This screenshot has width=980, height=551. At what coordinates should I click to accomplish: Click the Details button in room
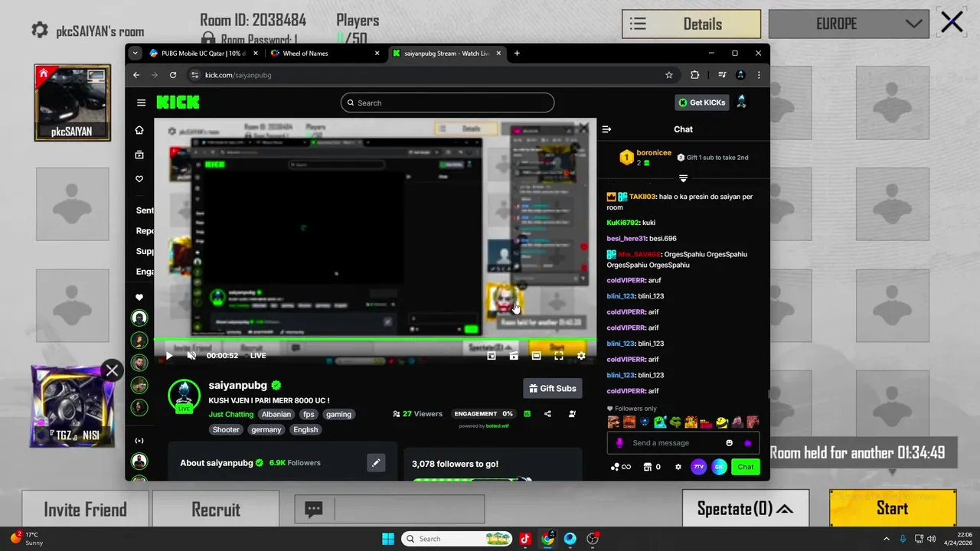691,24
